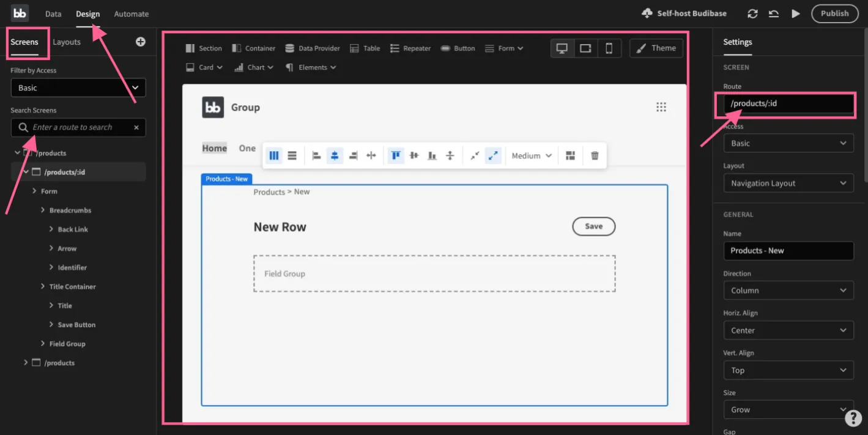Screen dimensions: 868x435
Task: Open the Direction Column dropdown
Action: [x=788, y=290]
